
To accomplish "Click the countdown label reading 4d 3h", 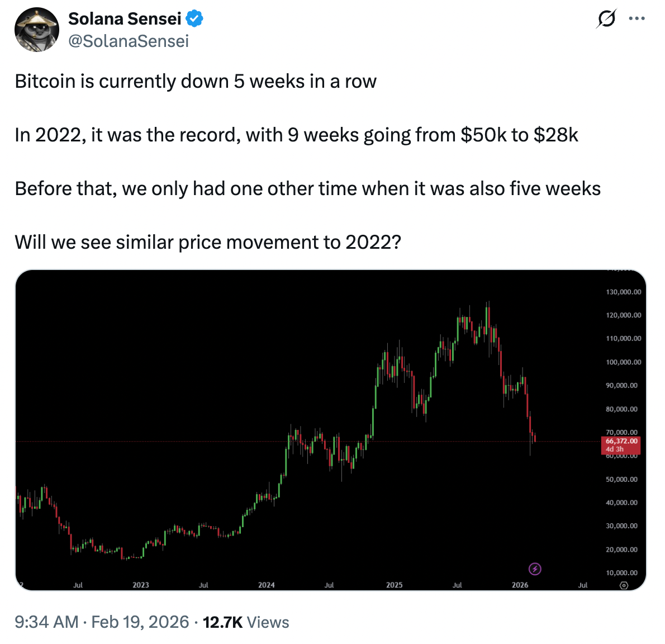I will pos(615,448).
